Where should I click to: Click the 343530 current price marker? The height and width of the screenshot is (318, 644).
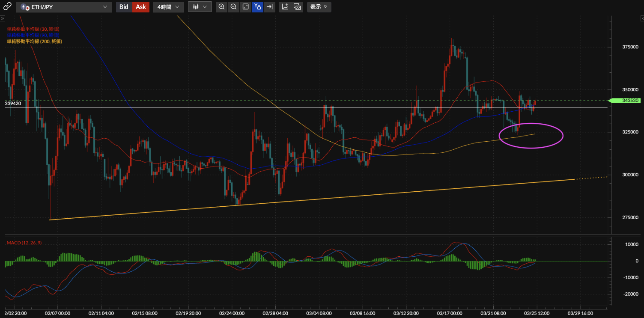click(x=625, y=101)
